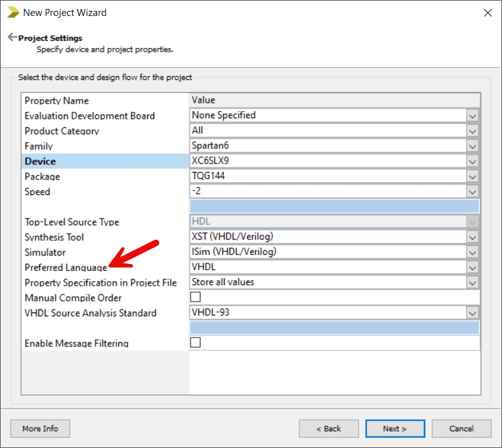This screenshot has width=502, height=448.
Task: Open the Family dropdown showing Spartan6
Action: [473, 146]
